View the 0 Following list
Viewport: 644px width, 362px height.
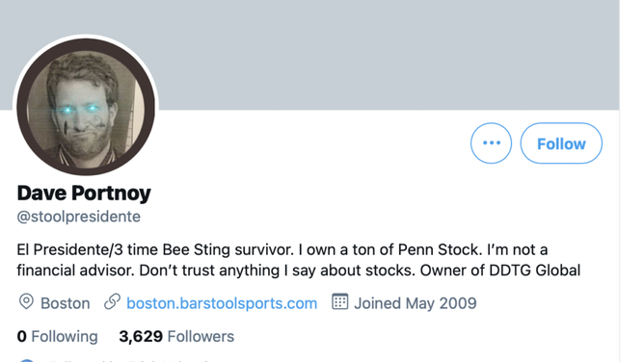pos(58,337)
